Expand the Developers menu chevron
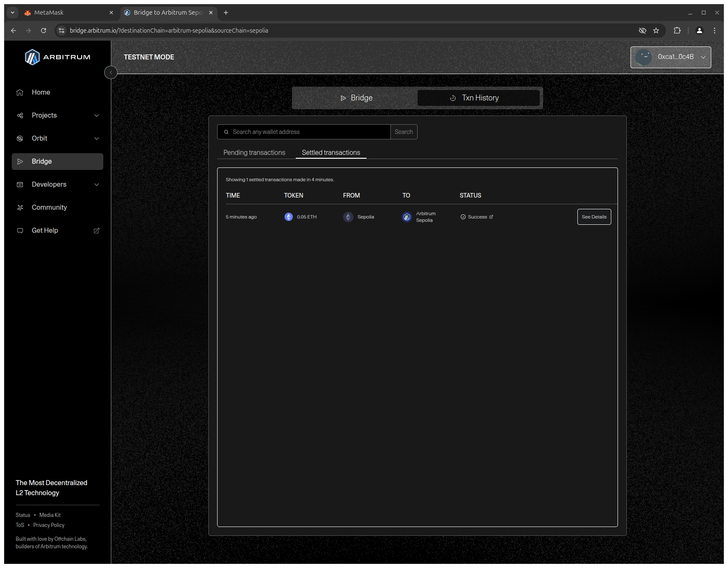This screenshot has width=728, height=568. (x=97, y=185)
